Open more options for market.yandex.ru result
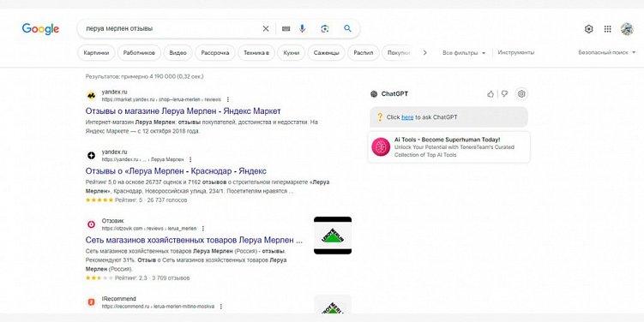 tap(228, 99)
